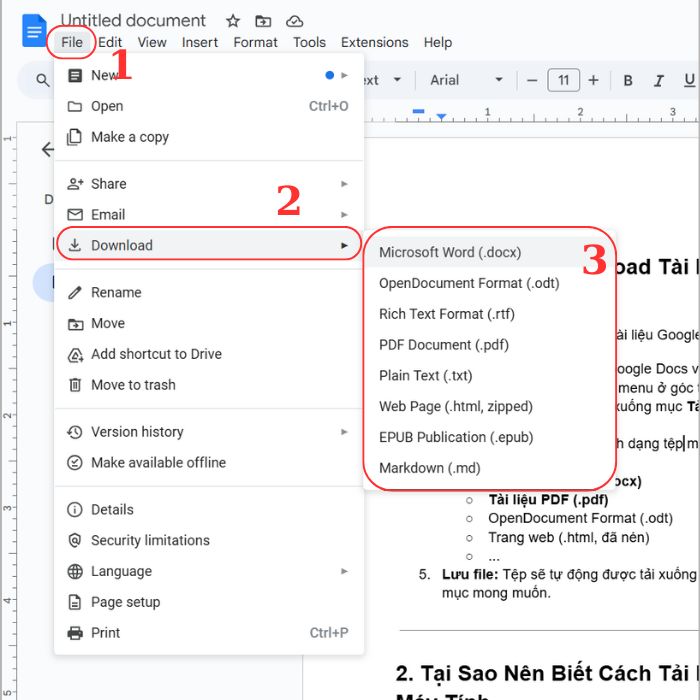Select the Move menu entry

pos(208,323)
